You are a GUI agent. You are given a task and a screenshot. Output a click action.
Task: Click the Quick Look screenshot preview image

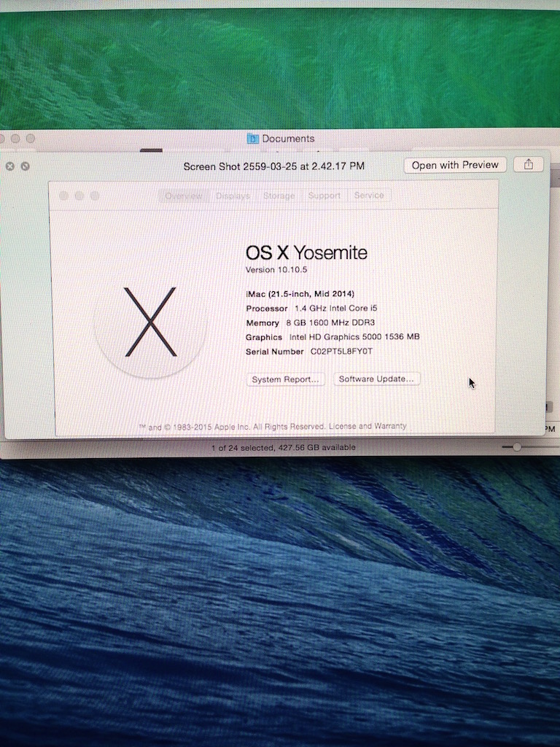click(x=274, y=308)
